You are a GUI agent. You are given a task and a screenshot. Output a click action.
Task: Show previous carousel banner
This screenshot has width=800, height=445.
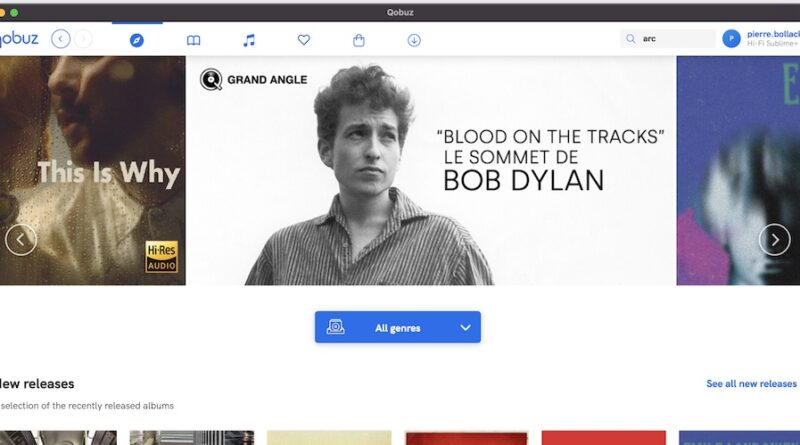21,239
